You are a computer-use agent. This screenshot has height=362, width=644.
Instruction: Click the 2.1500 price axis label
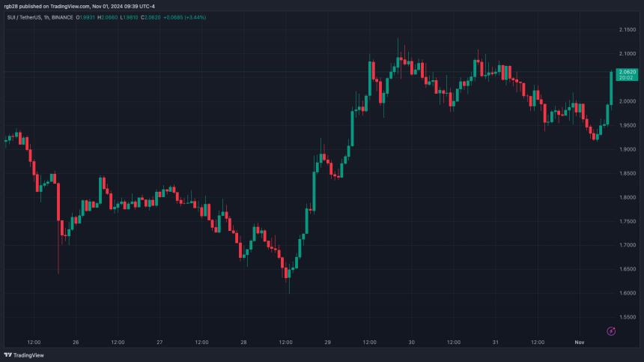[626, 29]
